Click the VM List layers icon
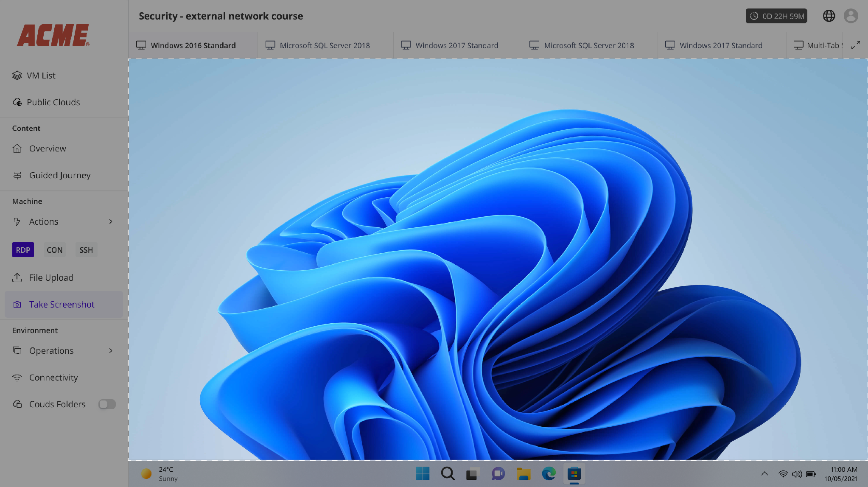The image size is (868, 487). [x=17, y=76]
